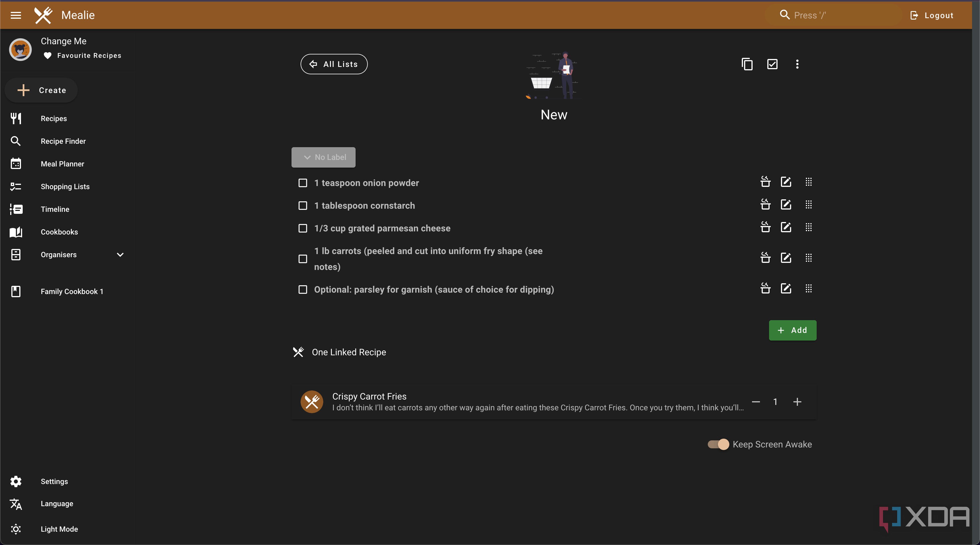Go back to All Lists
Screen dimensions: 980x545
(334, 64)
